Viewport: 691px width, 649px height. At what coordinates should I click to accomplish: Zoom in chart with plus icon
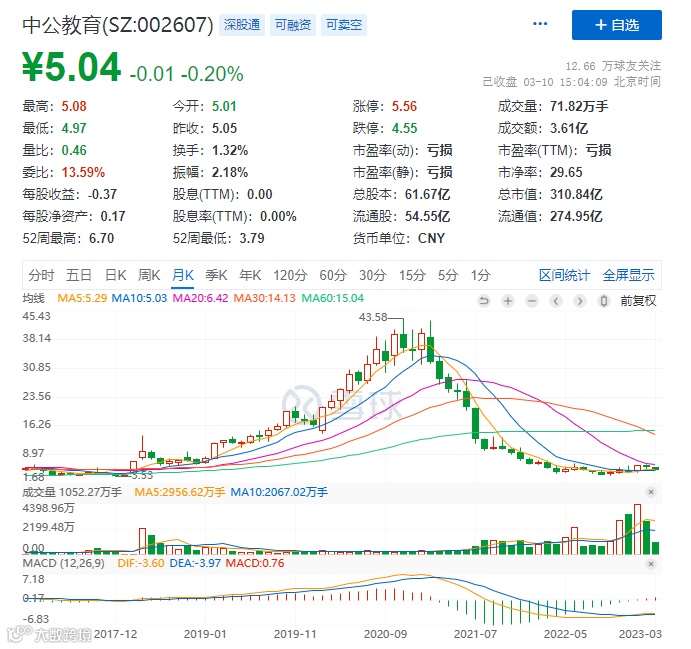508,301
